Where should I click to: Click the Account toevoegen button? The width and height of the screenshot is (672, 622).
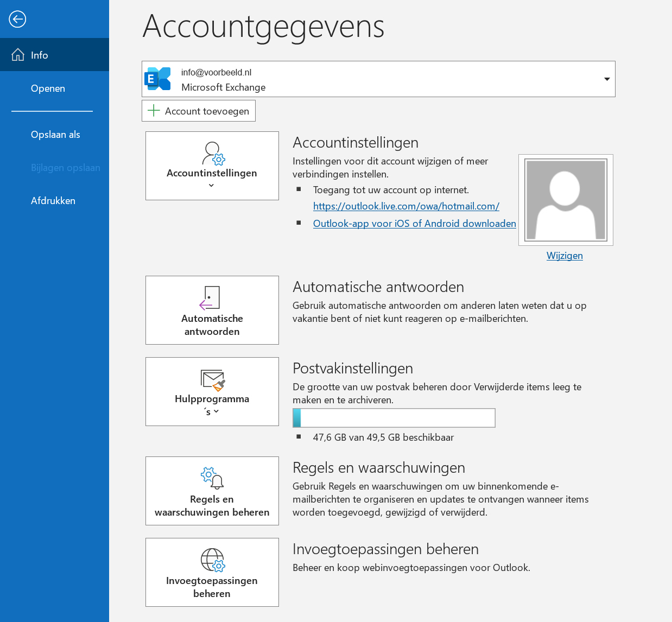click(x=199, y=111)
